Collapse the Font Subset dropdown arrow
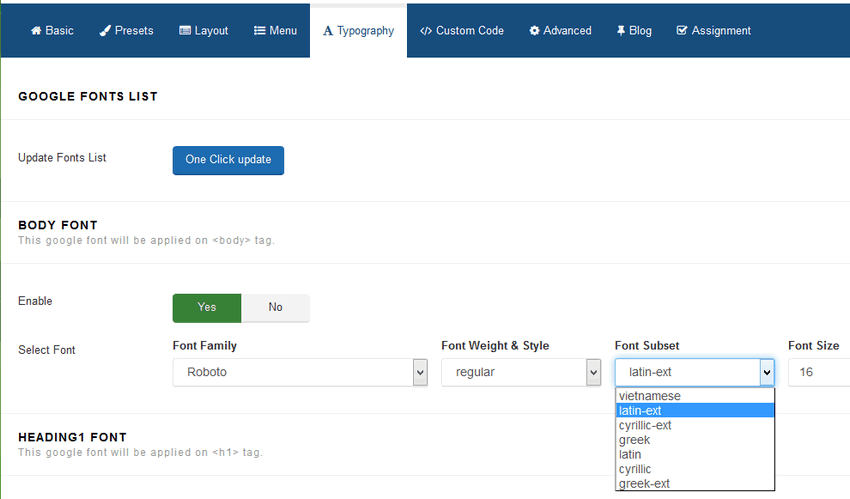 click(x=766, y=372)
